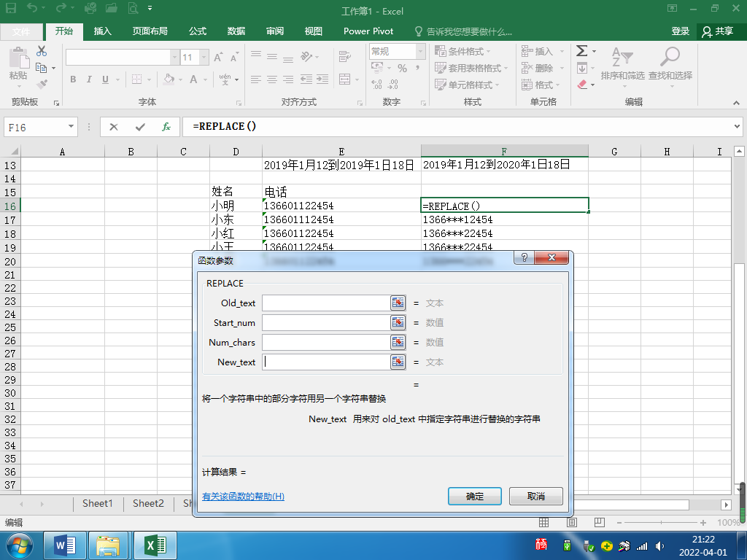This screenshot has height=560, width=747.
Task: Click the Start_num range selector icon
Action: pyautogui.click(x=398, y=322)
